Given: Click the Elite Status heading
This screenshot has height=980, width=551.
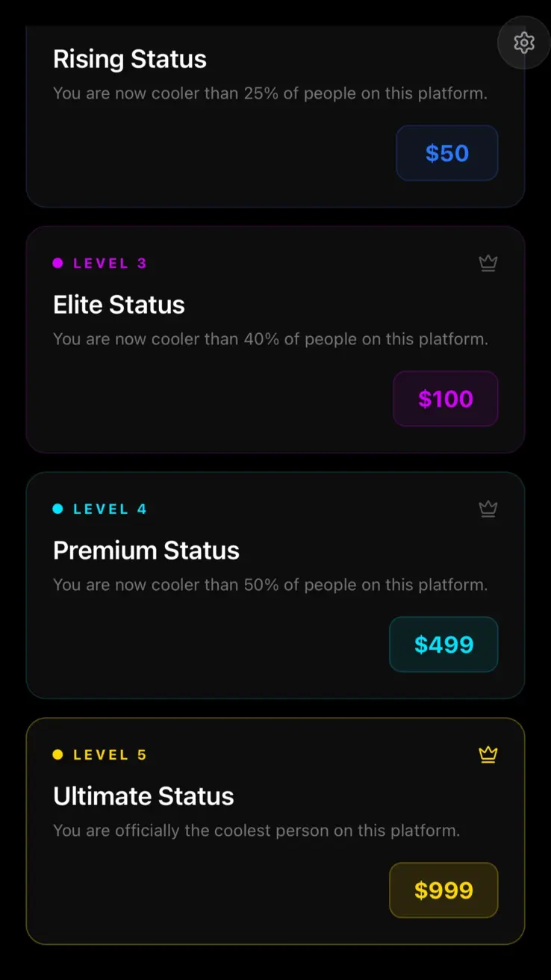Looking at the screenshot, I should coord(119,305).
